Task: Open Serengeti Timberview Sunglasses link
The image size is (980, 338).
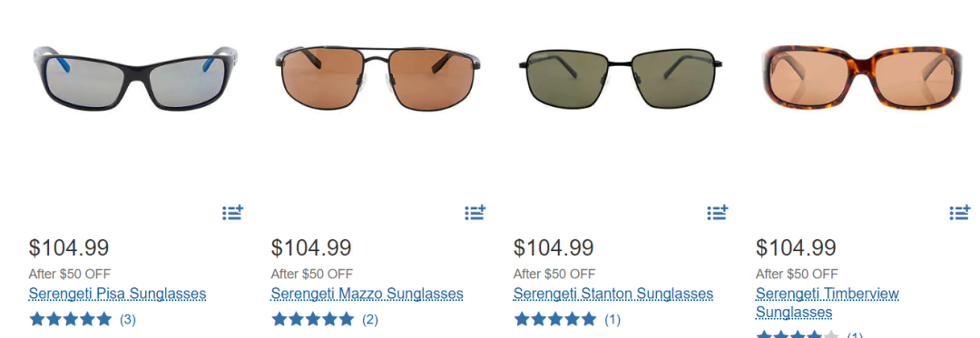Action: click(x=827, y=303)
